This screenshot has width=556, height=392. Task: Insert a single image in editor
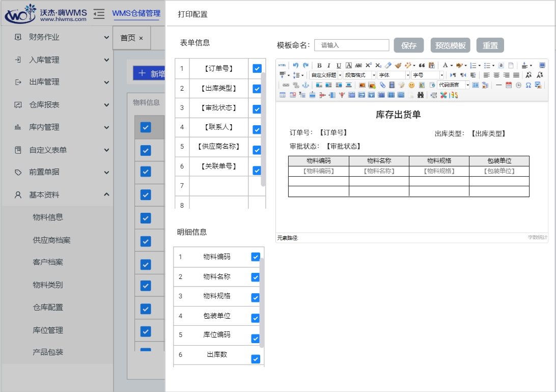point(362,85)
